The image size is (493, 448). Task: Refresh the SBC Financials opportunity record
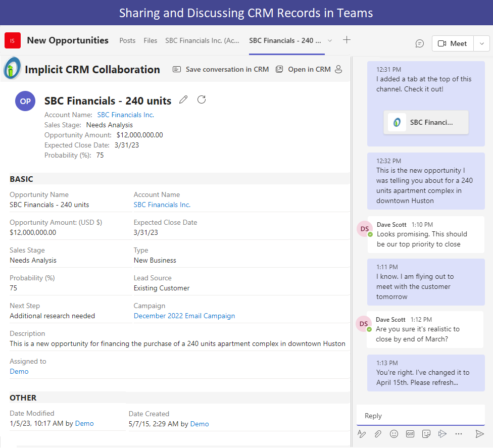pyautogui.click(x=202, y=99)
